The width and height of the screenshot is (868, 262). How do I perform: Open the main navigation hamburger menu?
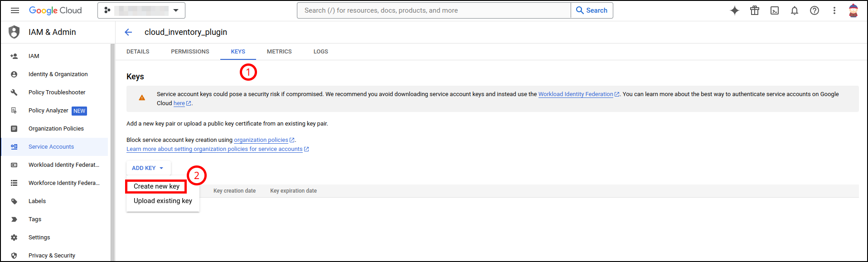click(x=15, y=10)
